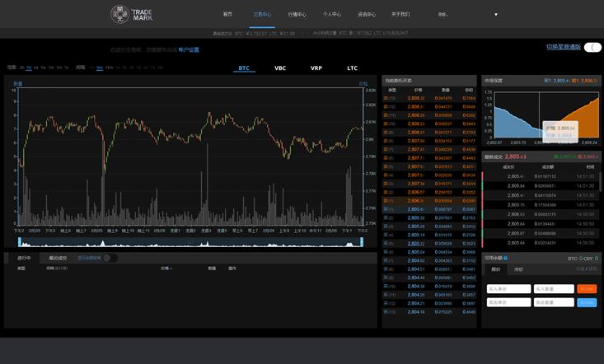Switch to the VBC coin tab
The image size is (604, 364).
280,68
